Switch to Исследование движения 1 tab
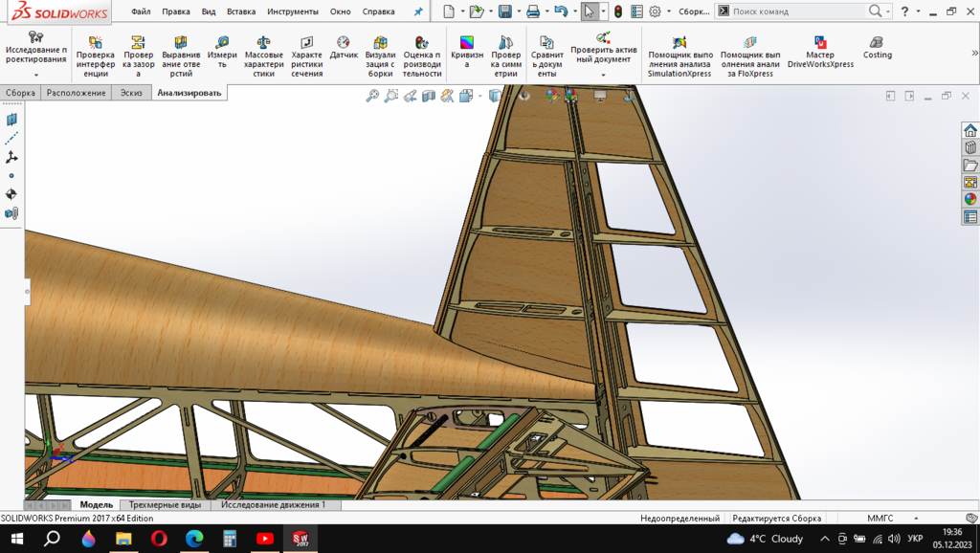 [273, 504]
